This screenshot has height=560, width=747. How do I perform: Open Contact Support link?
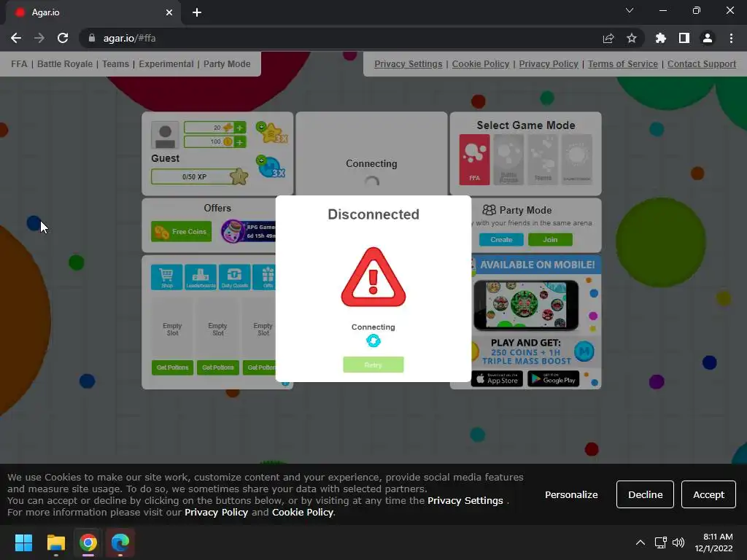click(x=702, y=64)
